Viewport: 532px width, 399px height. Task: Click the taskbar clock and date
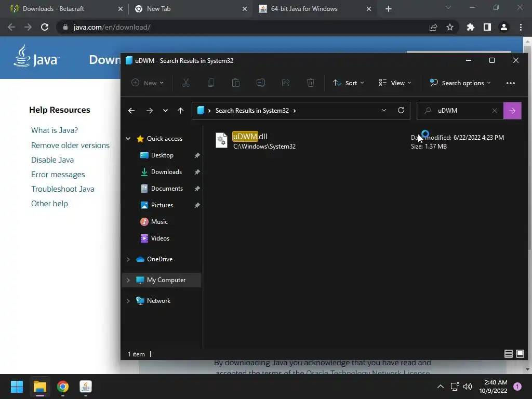(x=493, y=387)
